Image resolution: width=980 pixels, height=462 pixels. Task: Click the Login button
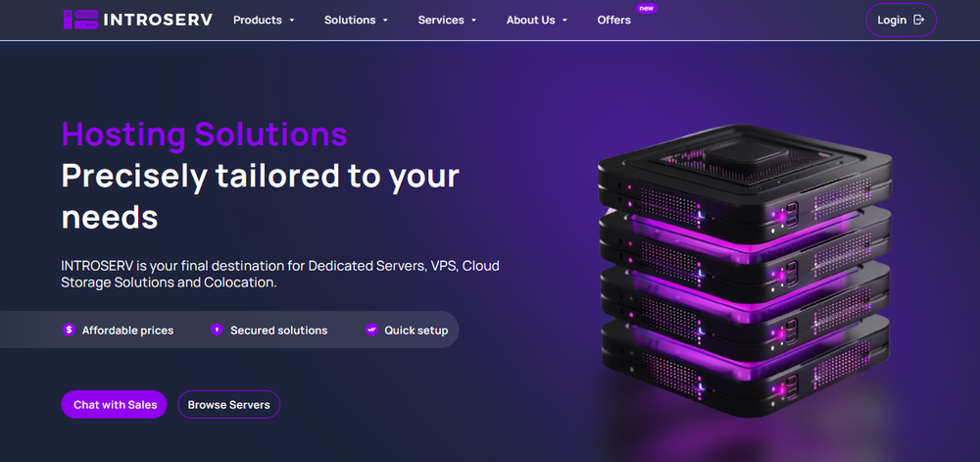[x=901, y=20]
